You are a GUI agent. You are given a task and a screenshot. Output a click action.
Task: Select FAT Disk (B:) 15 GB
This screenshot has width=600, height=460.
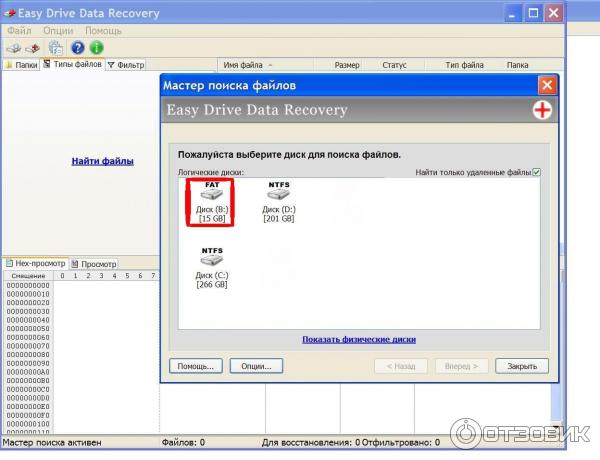tap(212, 202)
